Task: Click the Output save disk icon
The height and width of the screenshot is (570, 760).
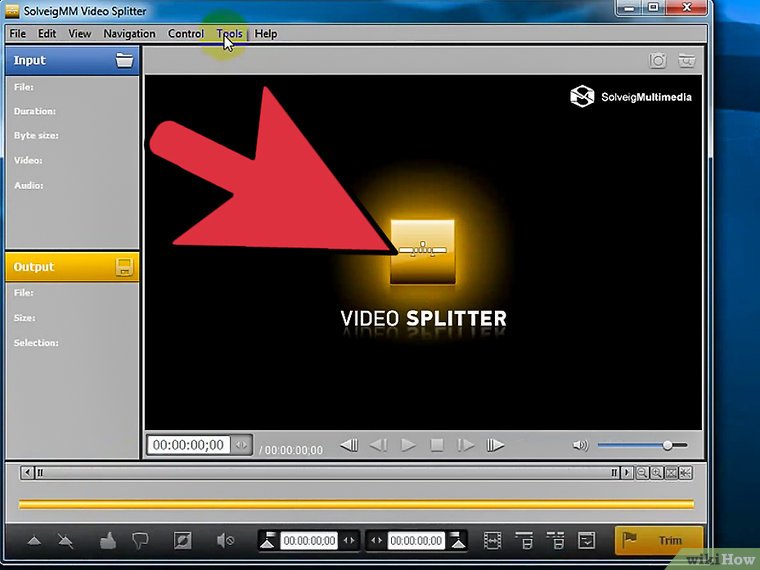Action: coord(124,267)
